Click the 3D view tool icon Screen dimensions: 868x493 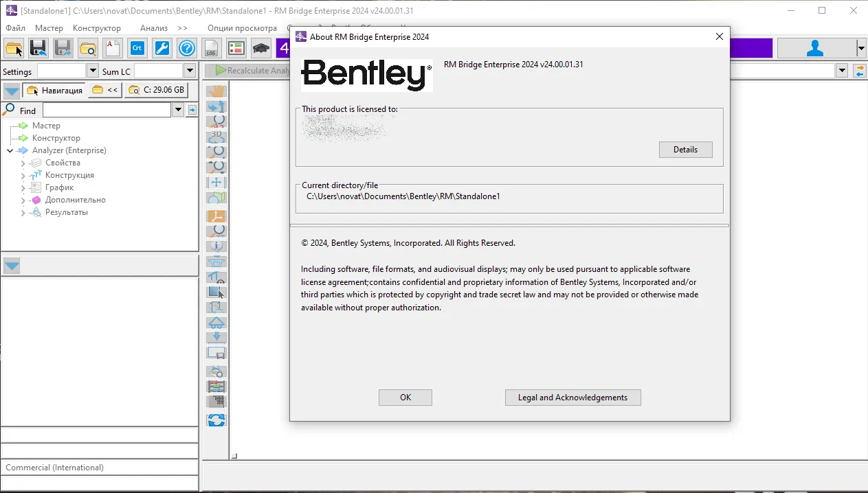[x=216, y=136]
